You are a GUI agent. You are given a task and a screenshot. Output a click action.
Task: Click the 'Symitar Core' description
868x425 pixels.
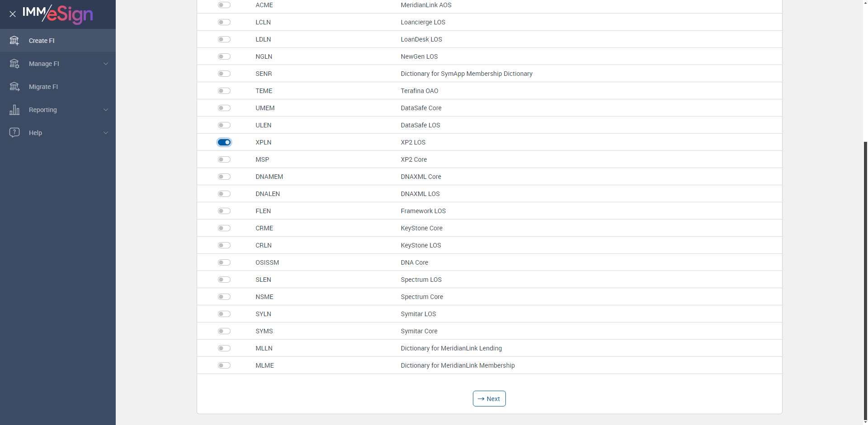tap(419, 331)
